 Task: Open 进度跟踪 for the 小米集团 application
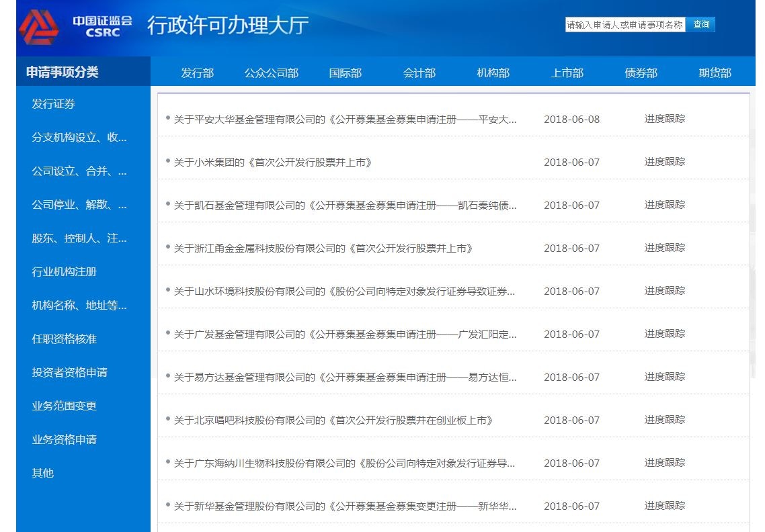tap(666, 162)
